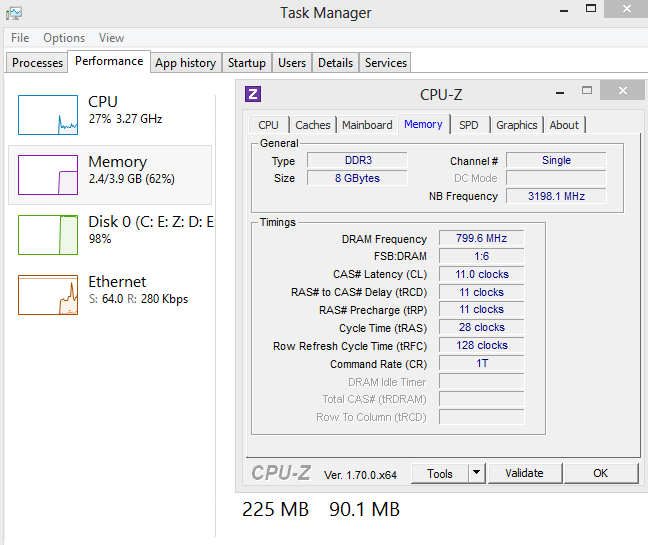
Task: Click the 128 clocks tRFC value
Action: pos(481,345)
